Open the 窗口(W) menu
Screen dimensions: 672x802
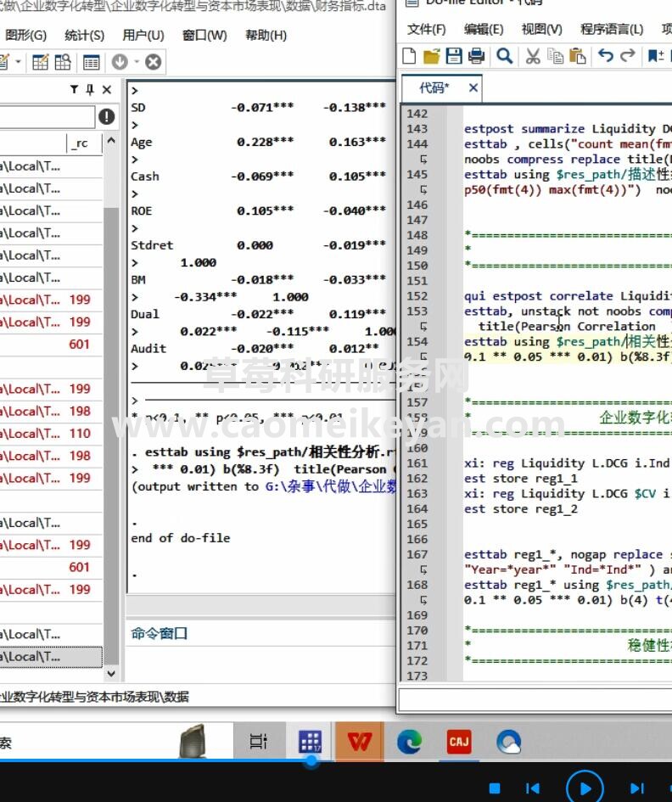click(204, 36)
